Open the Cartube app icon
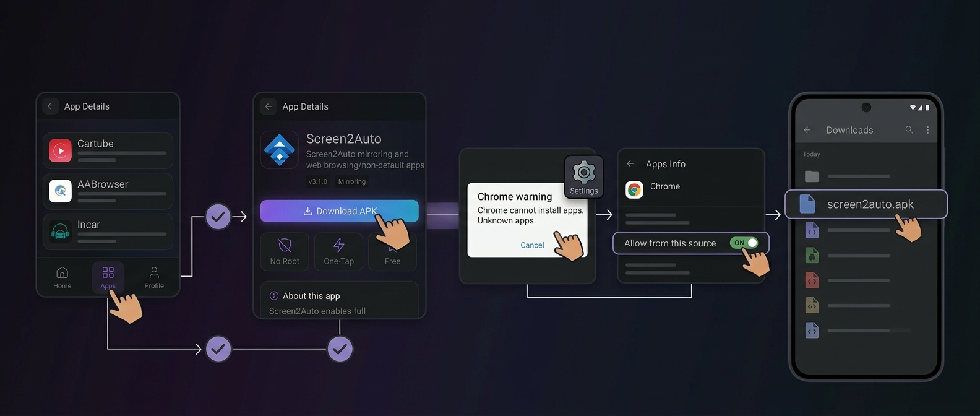 pos(60,150)
